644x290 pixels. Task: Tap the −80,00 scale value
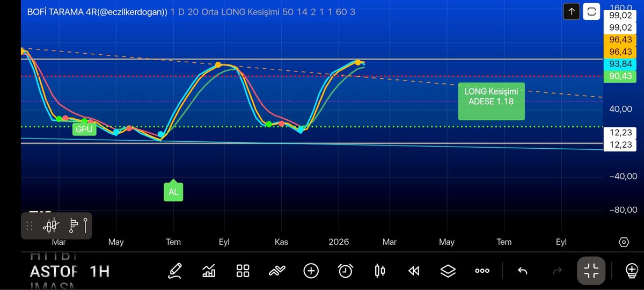[x=622, y=210]
